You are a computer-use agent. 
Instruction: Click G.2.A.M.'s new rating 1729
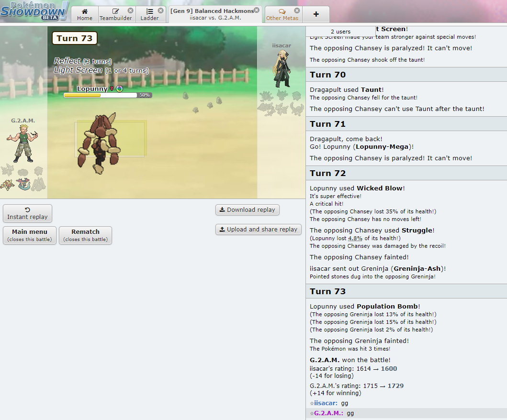click(x=396, y=386)
